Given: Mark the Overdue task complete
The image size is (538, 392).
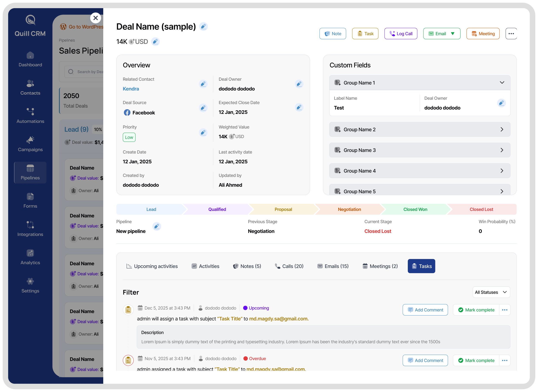Looking at the screenshot, I should (476, 360).
